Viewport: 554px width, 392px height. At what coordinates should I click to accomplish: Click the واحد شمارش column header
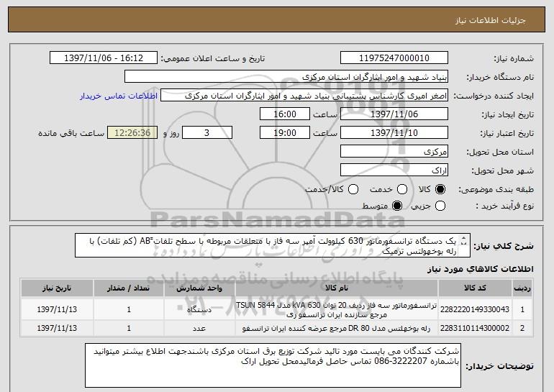pyautogui.click(x=199, y=288)
